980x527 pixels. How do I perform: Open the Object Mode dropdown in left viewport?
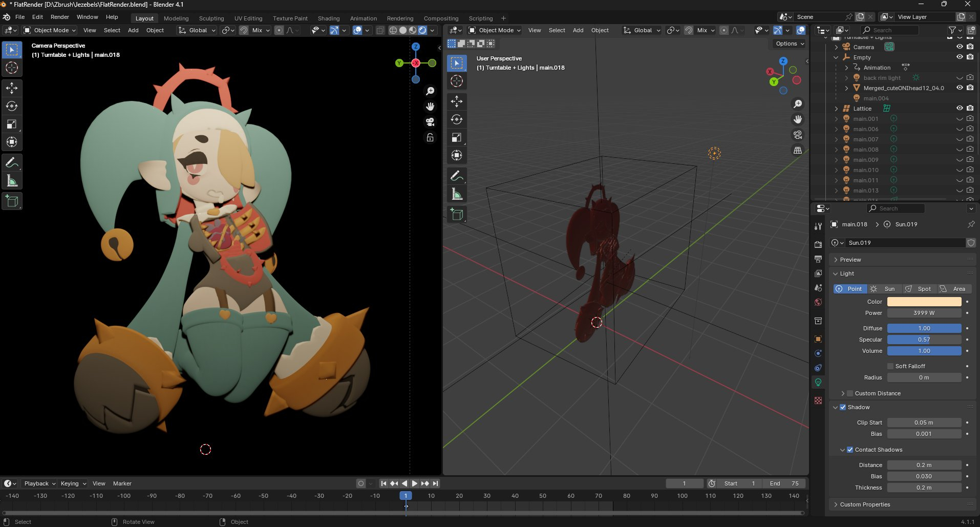point(50,30)
